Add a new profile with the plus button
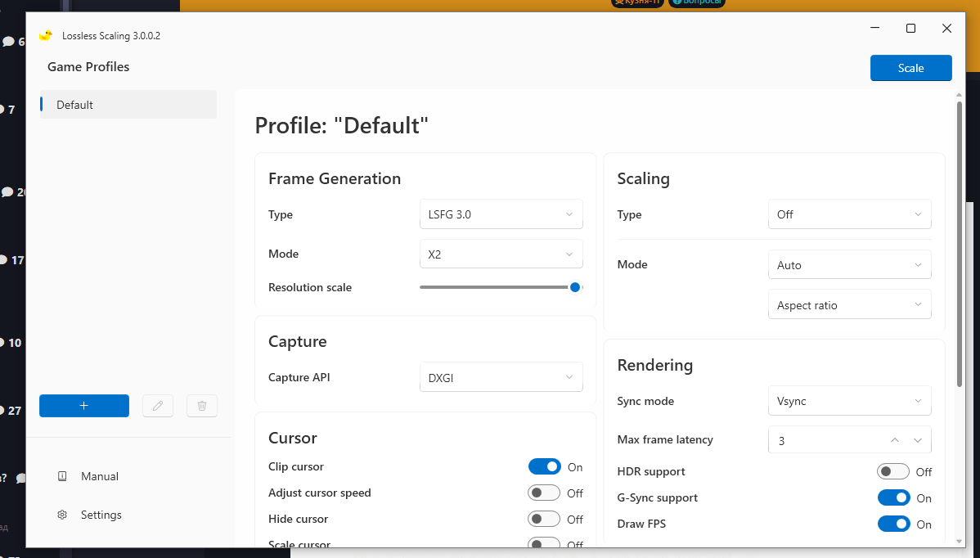The height and width of the screenshot is (558, 980). [x=84, y=406]
